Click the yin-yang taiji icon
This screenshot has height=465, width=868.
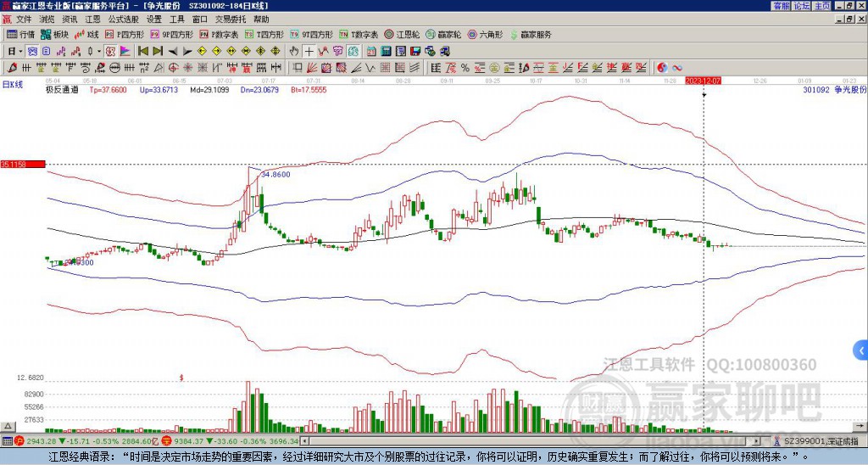coord(662,68)
